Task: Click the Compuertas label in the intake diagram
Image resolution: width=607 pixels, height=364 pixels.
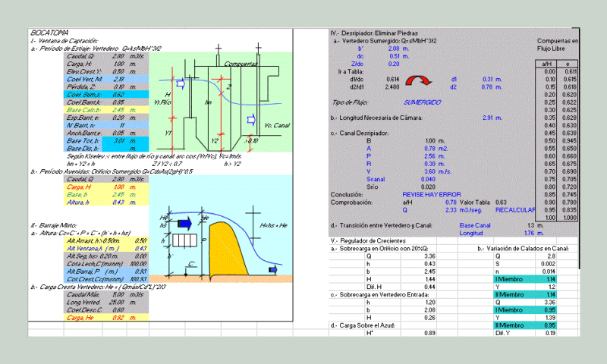Action: (x=241, y=64)
